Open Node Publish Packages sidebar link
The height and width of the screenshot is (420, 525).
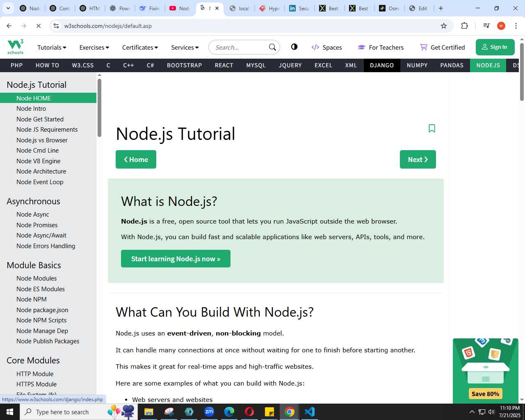point(48,341)
